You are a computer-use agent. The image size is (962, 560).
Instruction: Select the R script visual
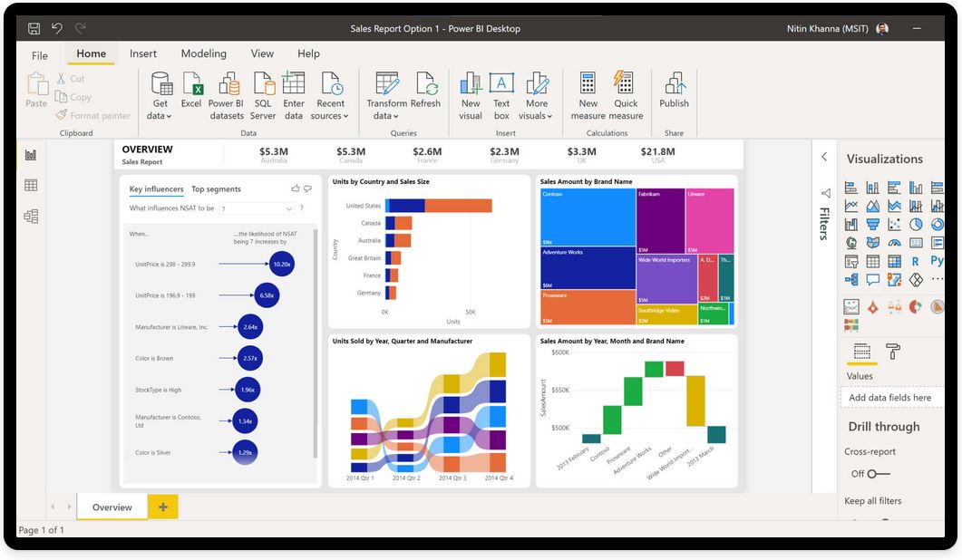[916, 261]
